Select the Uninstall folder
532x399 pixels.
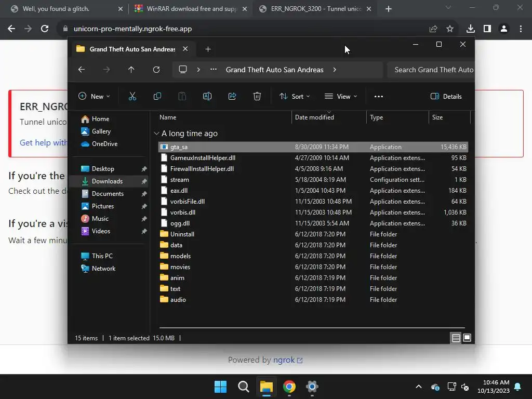click(313, 234)
